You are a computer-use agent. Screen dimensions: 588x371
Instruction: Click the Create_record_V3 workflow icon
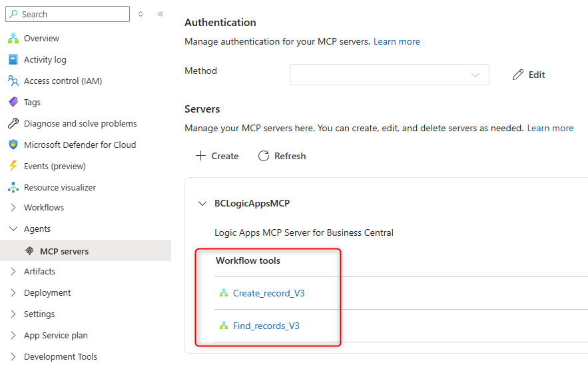coord(224,293)
